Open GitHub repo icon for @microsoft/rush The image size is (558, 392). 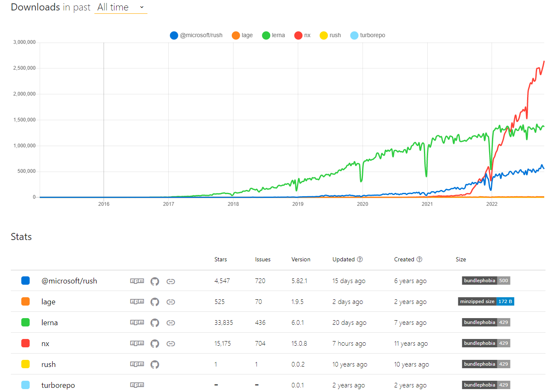pyautogui.click(x=155, y=281)
